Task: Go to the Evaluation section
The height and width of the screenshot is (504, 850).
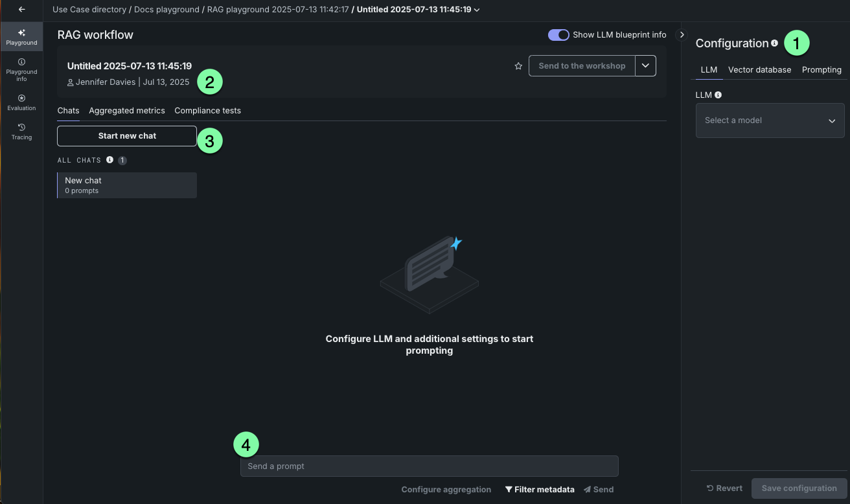Action: pos(21,102)
